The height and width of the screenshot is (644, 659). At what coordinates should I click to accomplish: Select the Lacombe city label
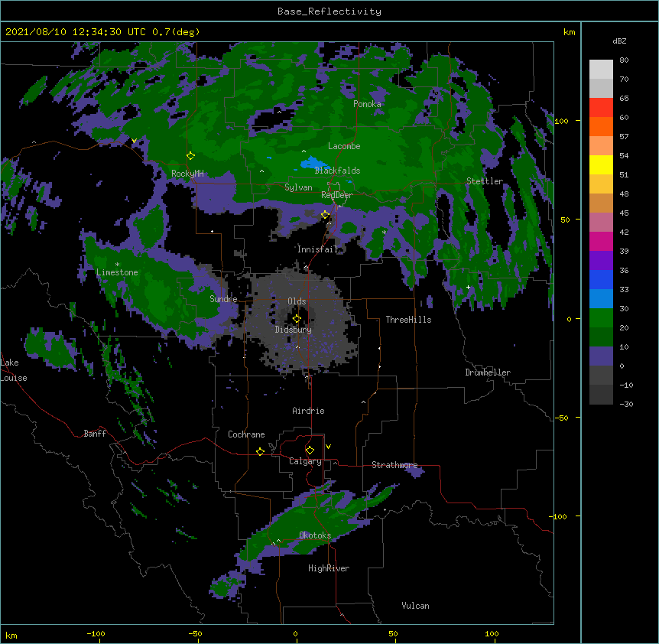click(344, 146)
